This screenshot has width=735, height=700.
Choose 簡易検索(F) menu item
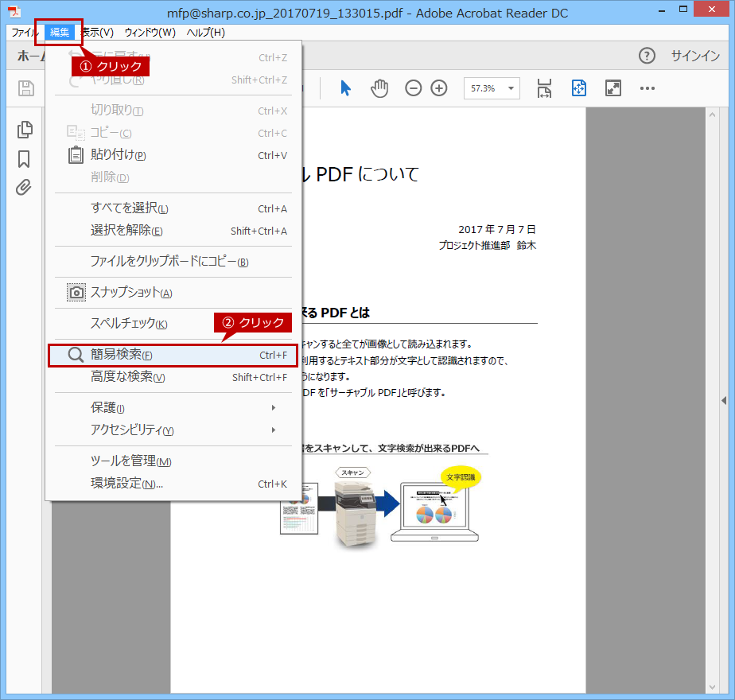click(x=173, y=355)
